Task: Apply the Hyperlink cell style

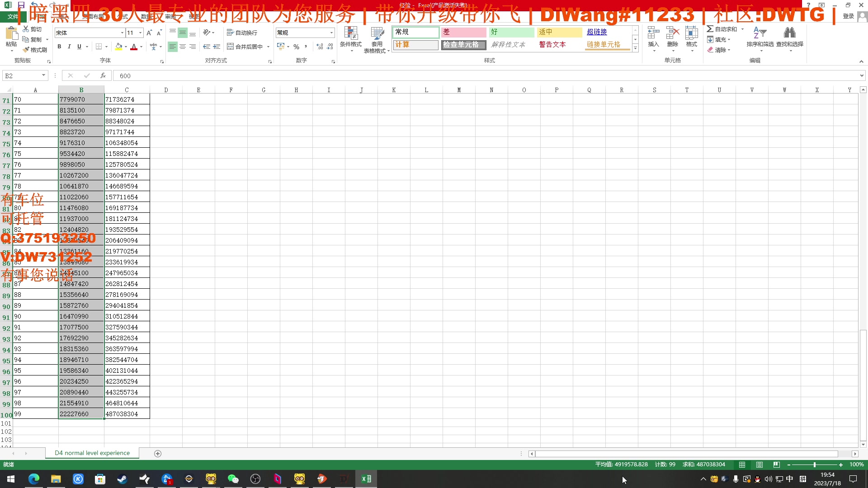Action: point(597,32)
